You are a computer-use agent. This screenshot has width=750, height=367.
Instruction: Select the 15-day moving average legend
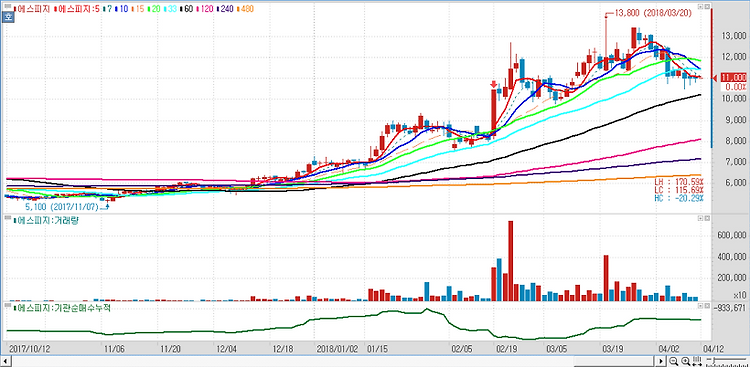pyautogui.click(x=138, y=9)
